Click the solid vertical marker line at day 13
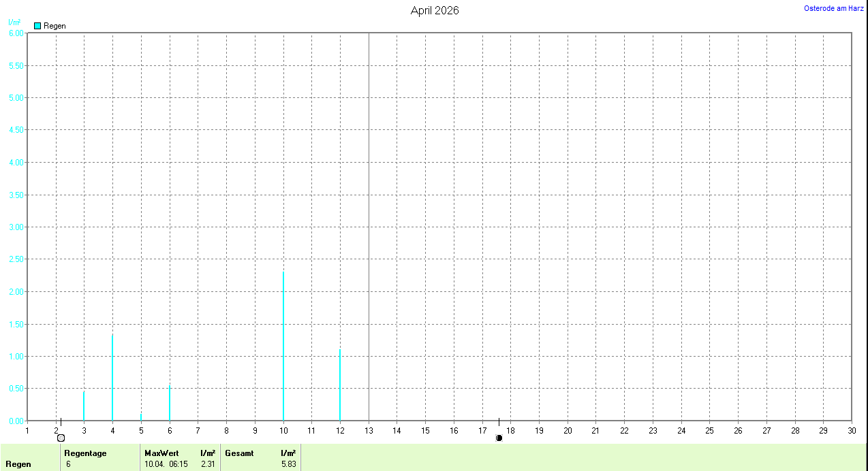This screenshot has height=471, width=868. pyautogui.click(x=369, y=225)
